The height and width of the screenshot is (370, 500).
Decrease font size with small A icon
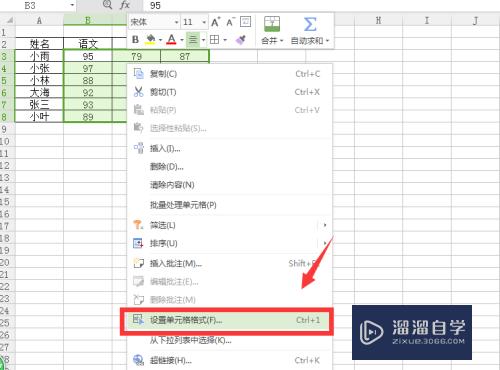tap(230, 22)
